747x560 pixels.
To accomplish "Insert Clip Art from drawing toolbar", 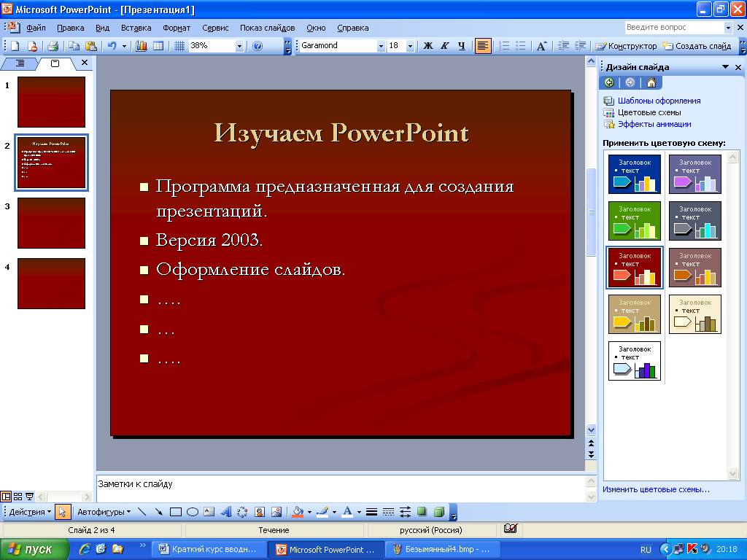I will pyautogui.click(x=260, y=512).
